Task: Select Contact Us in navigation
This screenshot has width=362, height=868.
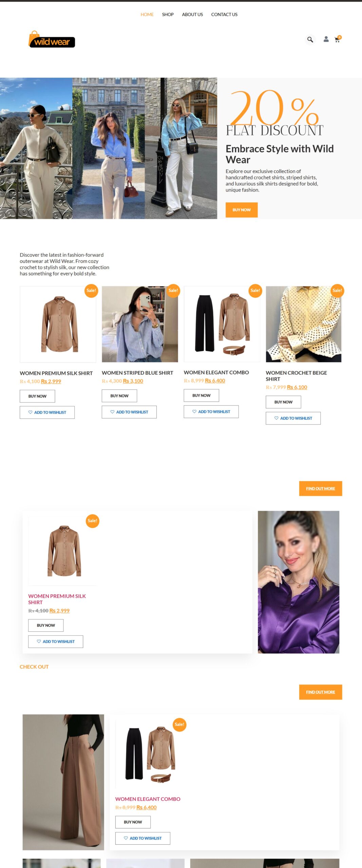Action: pyautogui.click(x=224, y=15)
